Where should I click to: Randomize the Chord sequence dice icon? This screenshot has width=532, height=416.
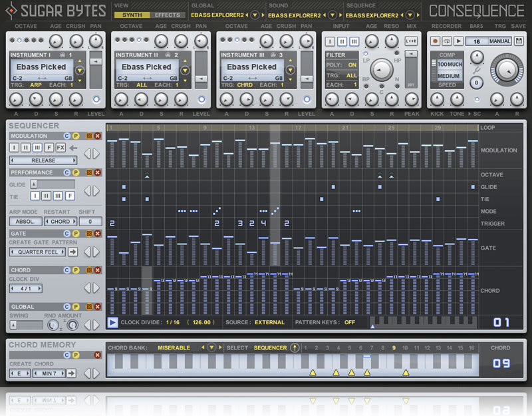tap(89, 270)
